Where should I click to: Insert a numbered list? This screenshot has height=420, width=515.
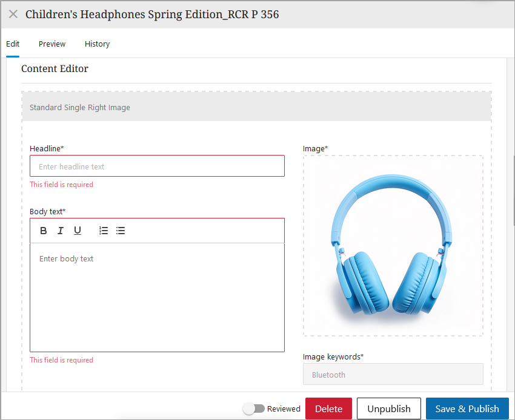pyautogui.click(x=104, y=231)
